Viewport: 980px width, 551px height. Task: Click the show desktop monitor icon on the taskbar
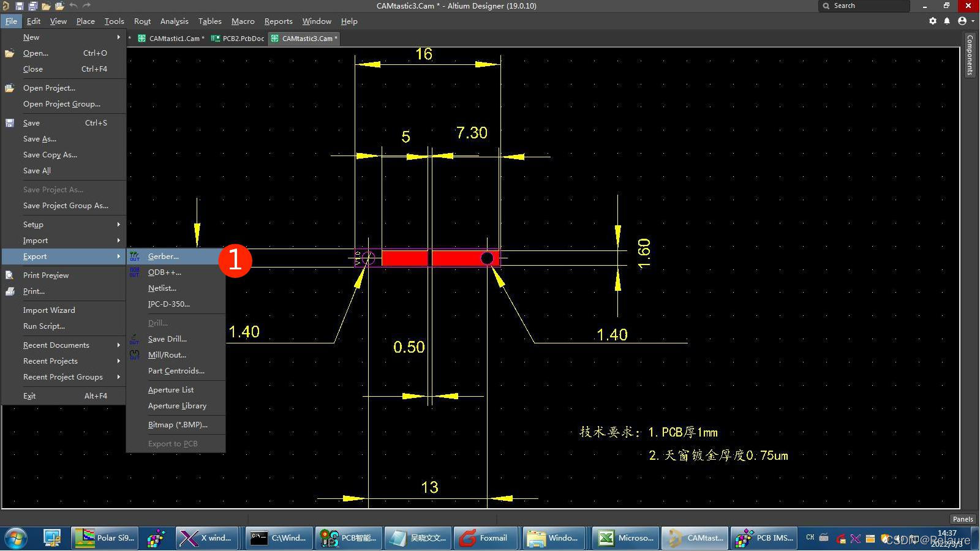(52, 538)
